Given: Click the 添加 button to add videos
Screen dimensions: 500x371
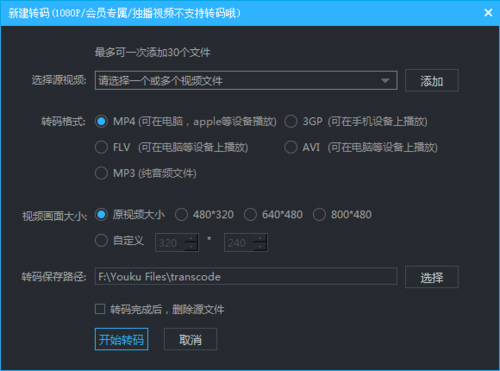Looking at the screenshot, I should [432, 81].
